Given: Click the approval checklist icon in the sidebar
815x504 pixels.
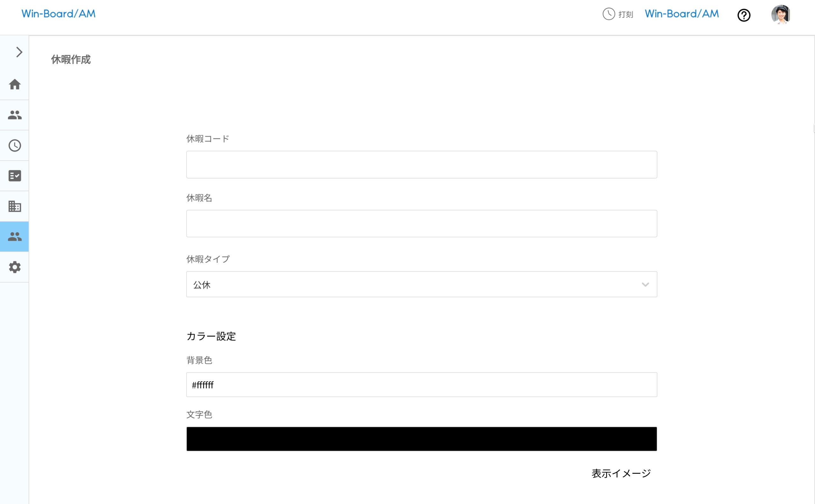Looking at the screenshot, I should [x=14, y=176].
